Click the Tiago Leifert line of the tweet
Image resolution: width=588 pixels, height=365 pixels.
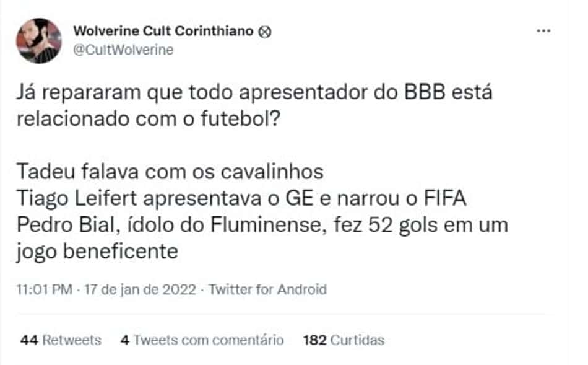point(241,198)
